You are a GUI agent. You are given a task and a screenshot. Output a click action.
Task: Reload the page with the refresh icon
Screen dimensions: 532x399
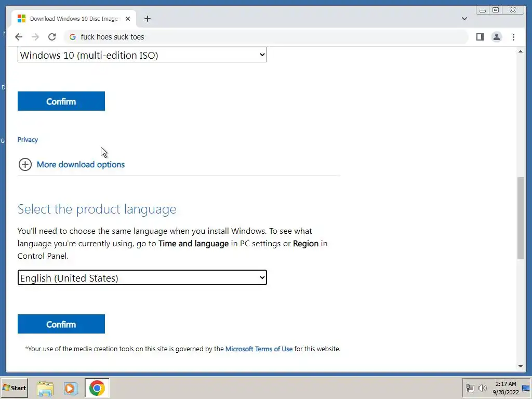(52, 37)
